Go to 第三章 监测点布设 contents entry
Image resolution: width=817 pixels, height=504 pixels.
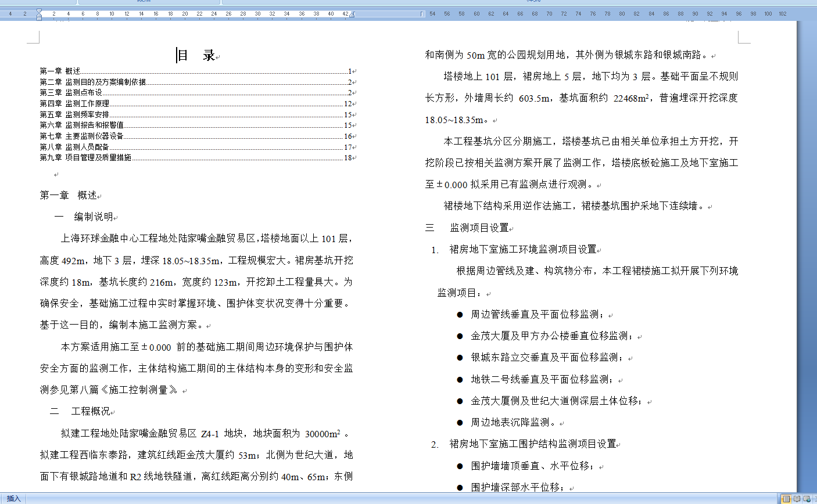pos(71,92)
